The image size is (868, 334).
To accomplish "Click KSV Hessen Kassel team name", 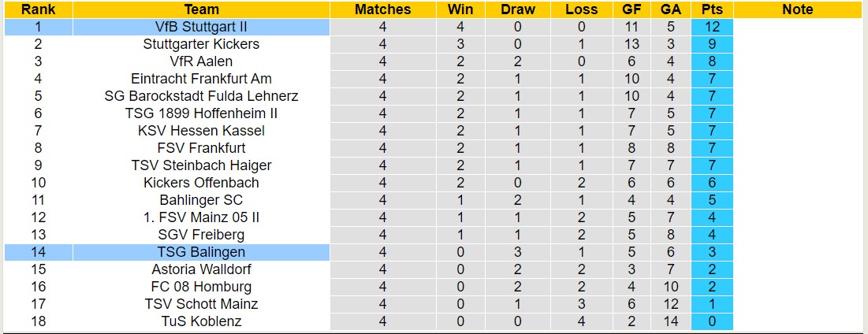I will tap(201, 131).
